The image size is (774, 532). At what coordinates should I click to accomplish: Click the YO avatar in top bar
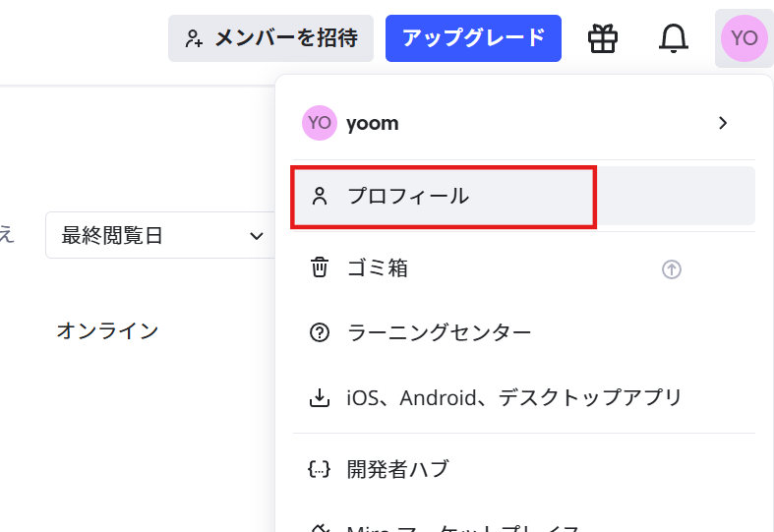(744, 38)
